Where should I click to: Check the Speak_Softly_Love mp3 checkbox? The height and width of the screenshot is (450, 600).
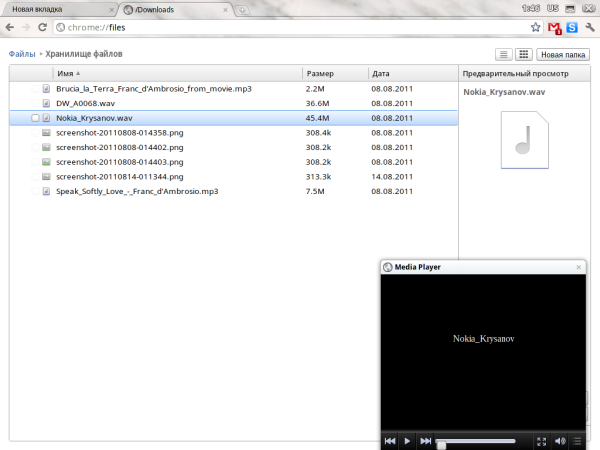35,191
